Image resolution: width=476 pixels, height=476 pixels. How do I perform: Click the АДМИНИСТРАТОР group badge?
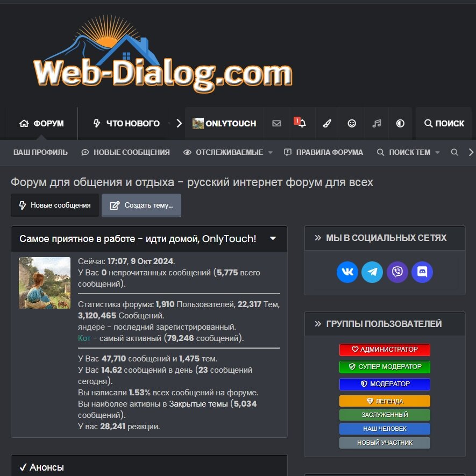point(385,350)
